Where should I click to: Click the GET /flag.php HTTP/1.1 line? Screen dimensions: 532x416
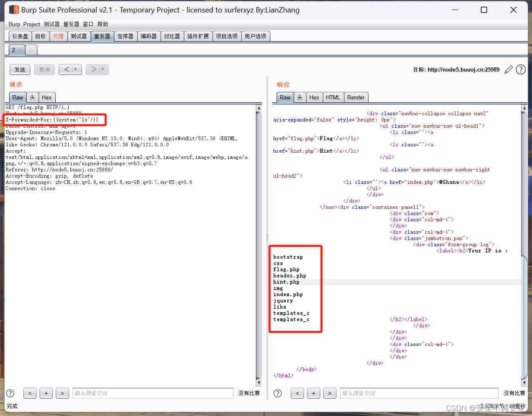[37, 107]
